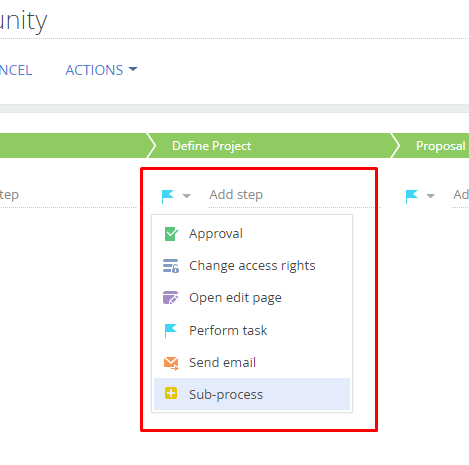Click the Add step field under Define Project
The width and height of the screenshot is (469, 465).
coord(291,195)
